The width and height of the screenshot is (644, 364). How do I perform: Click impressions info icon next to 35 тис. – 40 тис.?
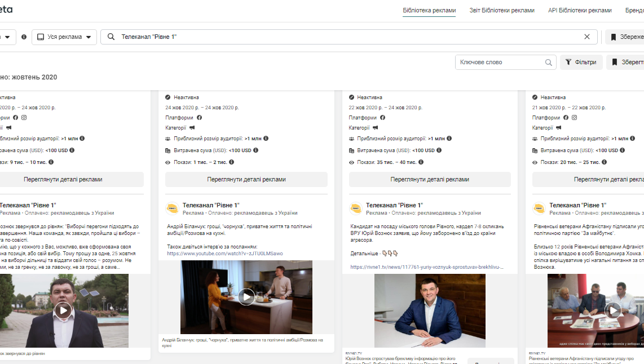pos(421,162)
